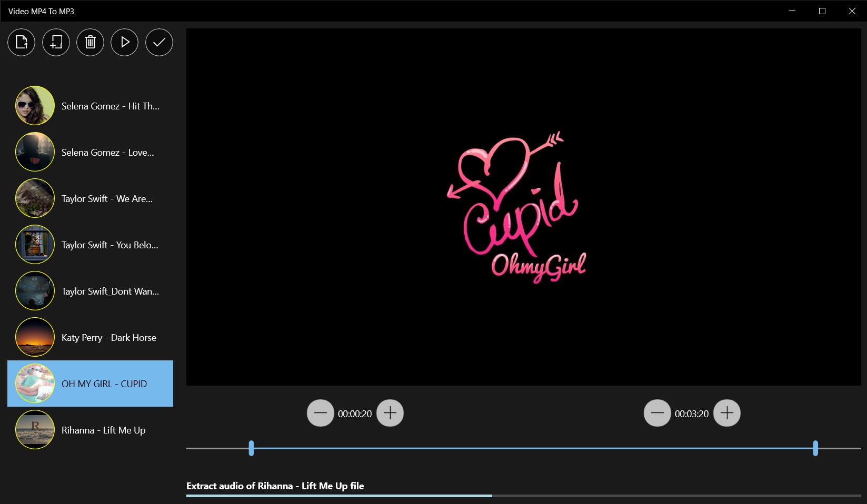867x504 pixels.
Task: Click thumbnail of OH MY GIRL - CUPID
Action: (35, 384)
